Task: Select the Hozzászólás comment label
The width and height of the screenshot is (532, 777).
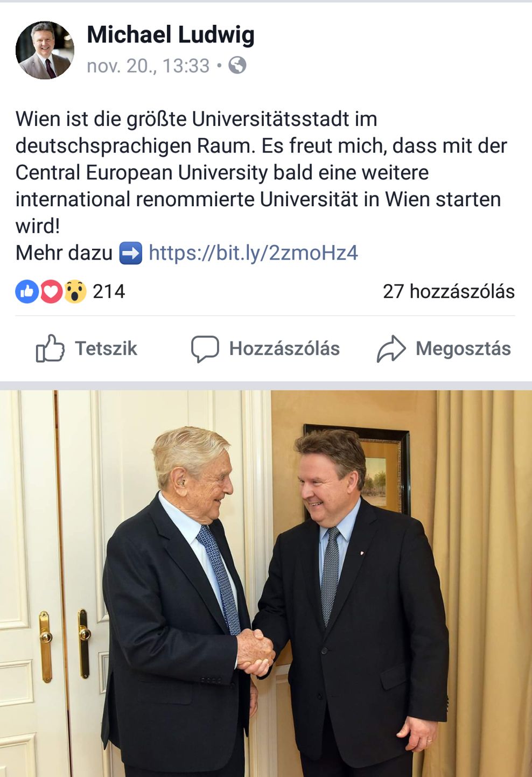Action: pos(284,348)
